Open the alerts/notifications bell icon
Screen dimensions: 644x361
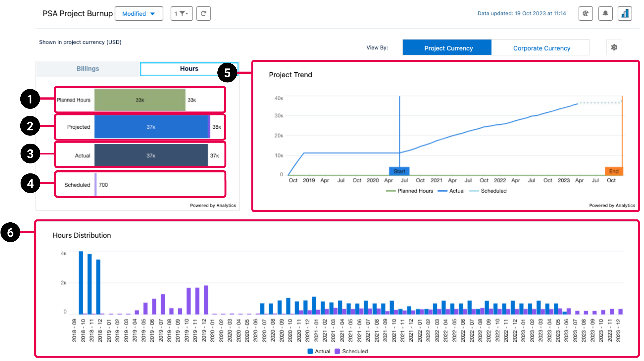(605, 14)
